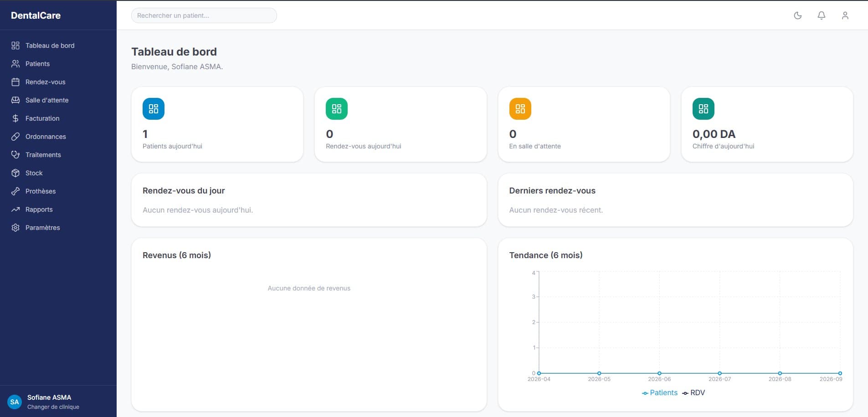Click the 2026-08 data point on chart
The width and height of the screenshot is (868, 417).
click(780, 373)
